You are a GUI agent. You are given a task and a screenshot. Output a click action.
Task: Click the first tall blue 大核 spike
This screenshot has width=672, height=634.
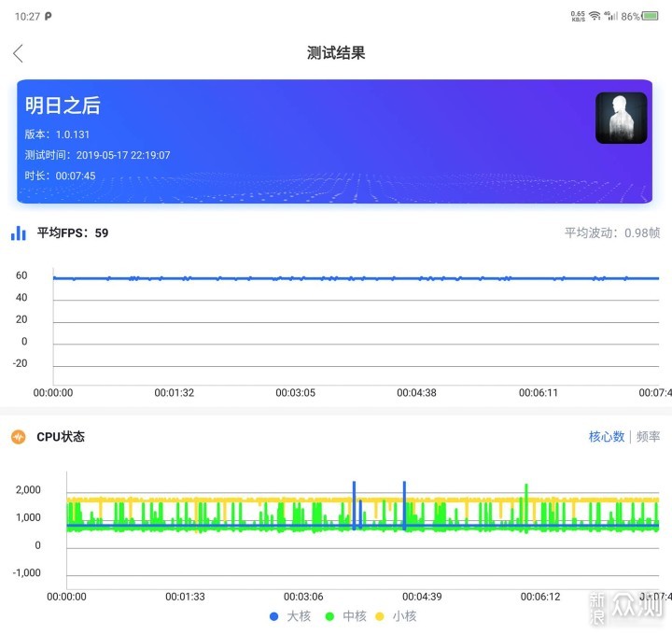pos(354,506)
